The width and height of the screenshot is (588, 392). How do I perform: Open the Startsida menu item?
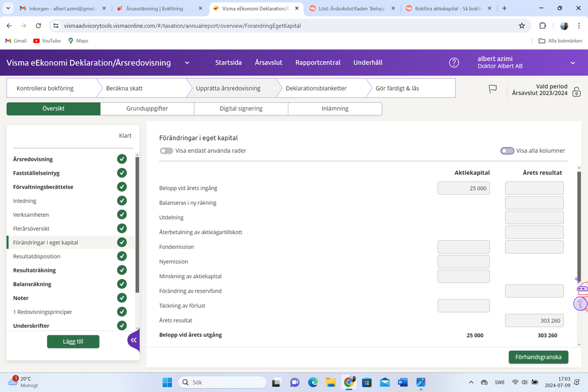[228, 62]
